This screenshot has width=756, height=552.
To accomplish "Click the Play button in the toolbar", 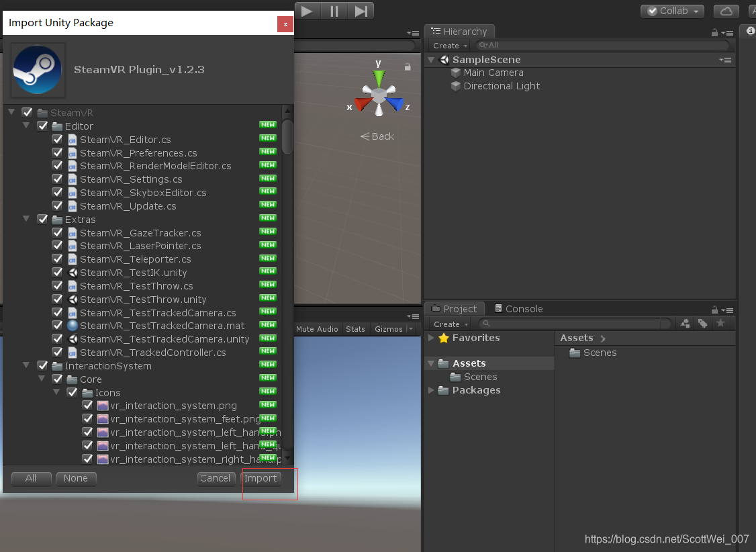I will [307, 11].
